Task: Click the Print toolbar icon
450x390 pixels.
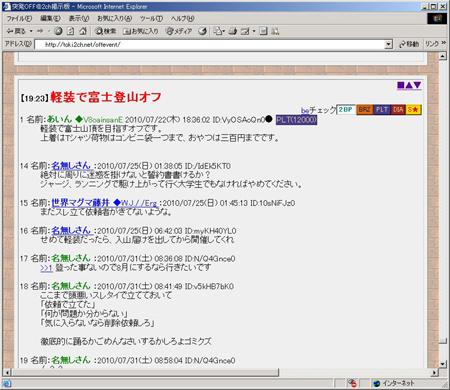Action: [x=233, y=31]
